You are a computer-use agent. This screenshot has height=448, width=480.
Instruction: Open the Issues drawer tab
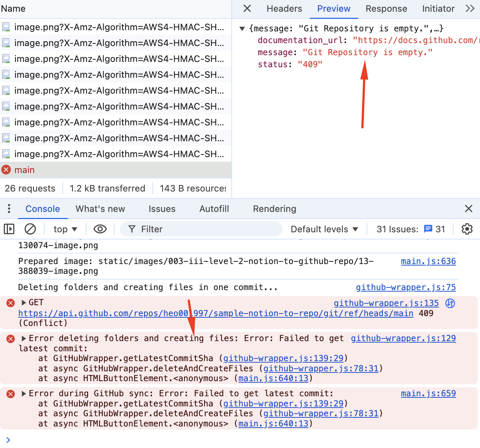[x=162, y=209]
